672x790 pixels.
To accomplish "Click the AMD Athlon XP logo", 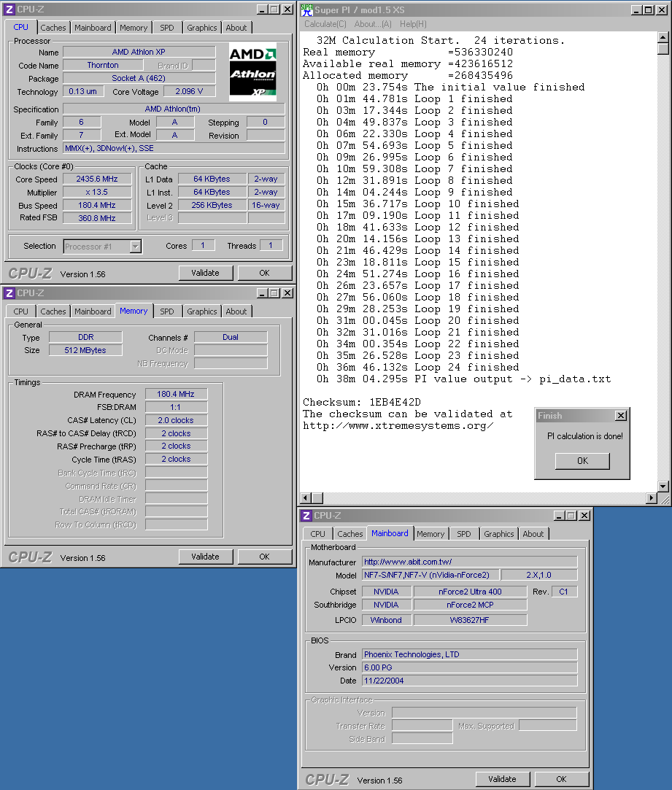I will (253, 71).
